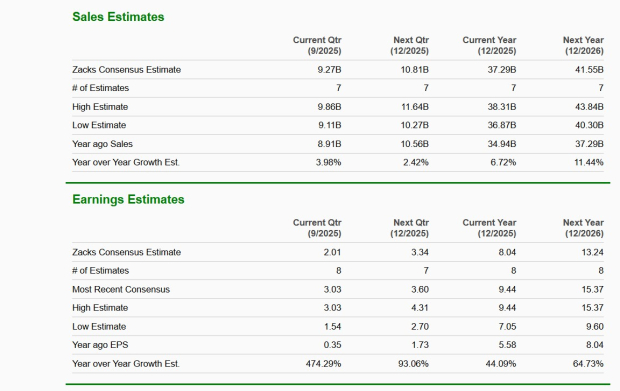Click the 7.05 low earnings estimate

pos(507,327)
